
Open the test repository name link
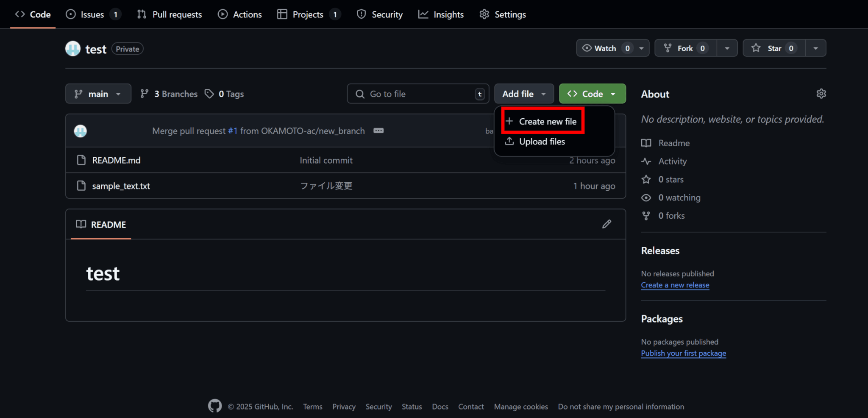[x=96, y=49]
